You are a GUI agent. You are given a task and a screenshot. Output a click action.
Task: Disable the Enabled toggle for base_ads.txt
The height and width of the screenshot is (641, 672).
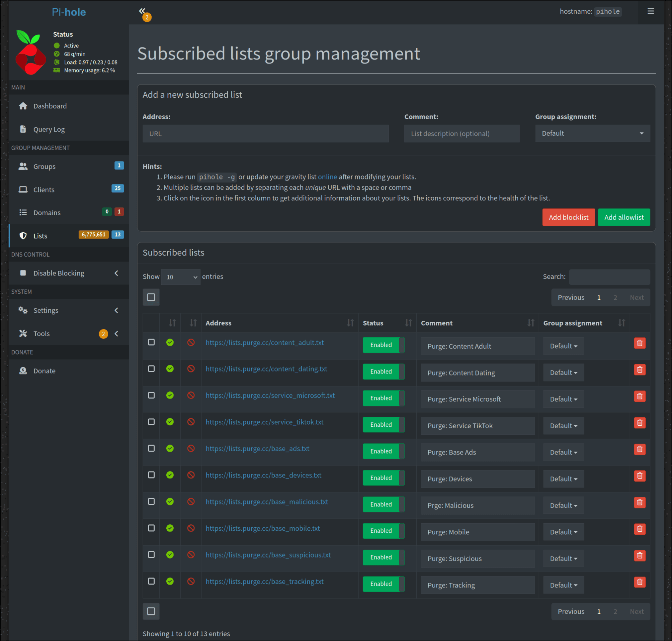pos(383,451)
